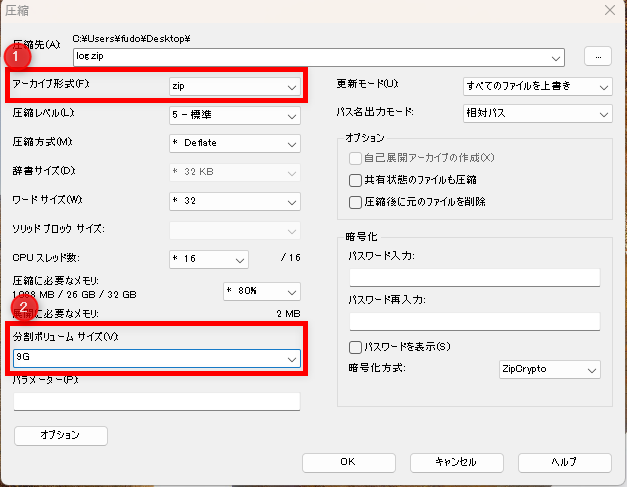Close the 圧縮 dialog window
This screenshot has width=627, height=487.
coord(608,10)
